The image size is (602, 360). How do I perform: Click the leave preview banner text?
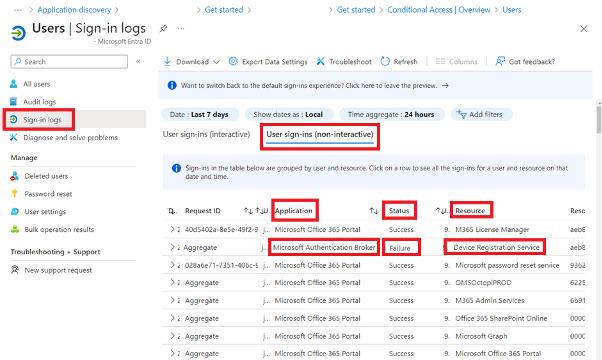point(309,86)
